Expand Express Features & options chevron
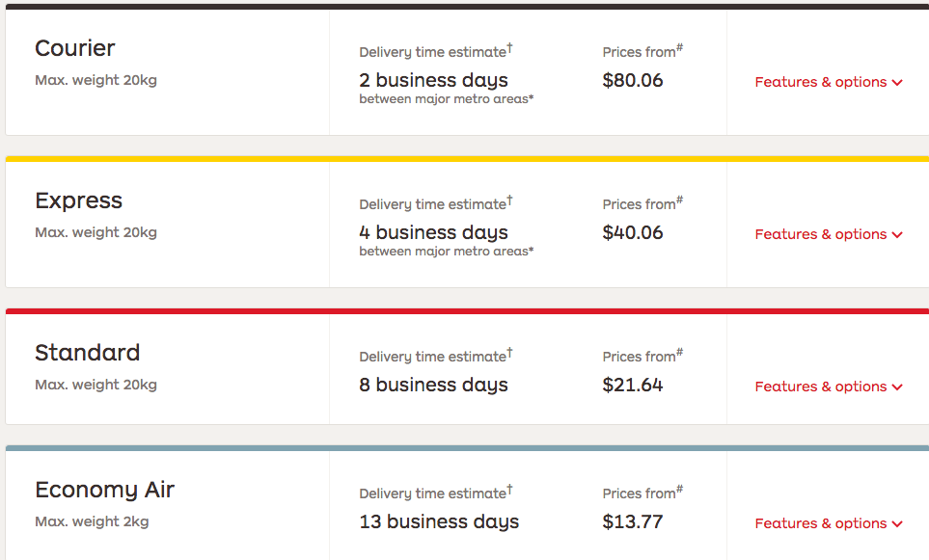929x560 pixels. (x=897, y=235)
